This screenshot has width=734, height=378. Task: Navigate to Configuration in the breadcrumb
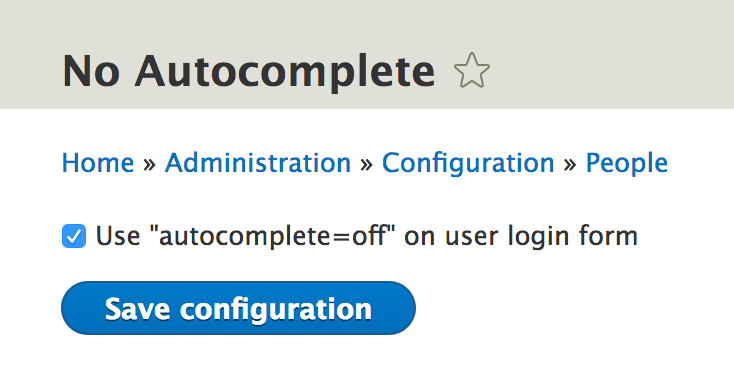pos(468,163)
